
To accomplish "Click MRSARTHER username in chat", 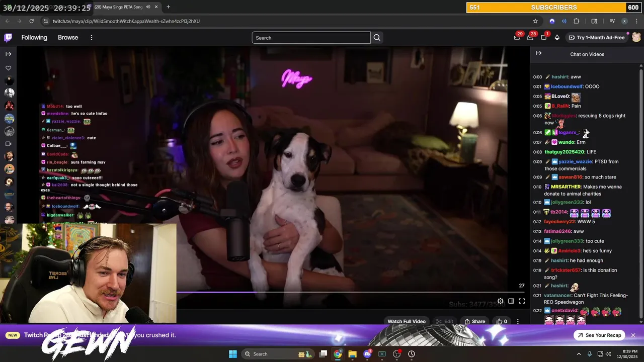I will point(566,187).
